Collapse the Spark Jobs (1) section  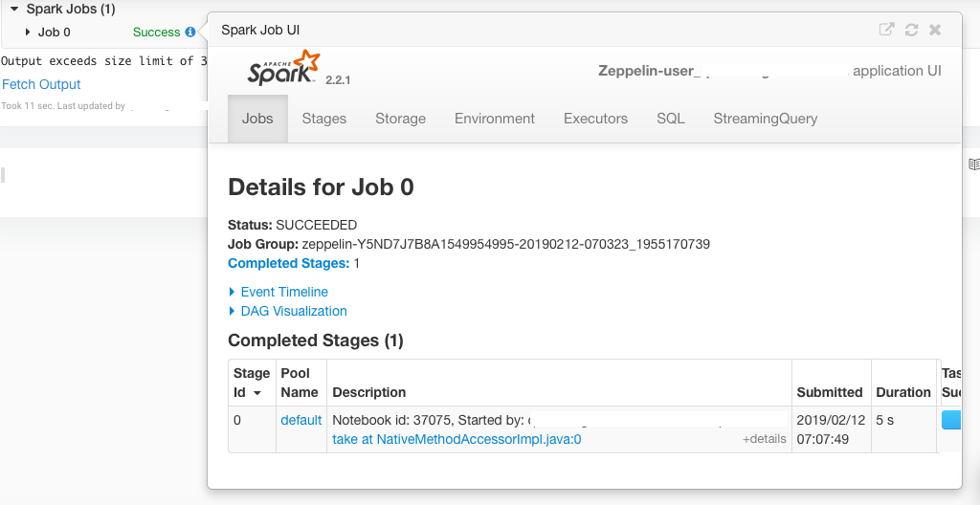pyautogui.click(x=14, y=9)
